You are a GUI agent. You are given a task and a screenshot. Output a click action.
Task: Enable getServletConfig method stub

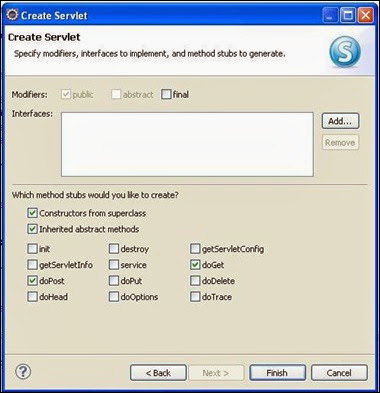point(195,249)
